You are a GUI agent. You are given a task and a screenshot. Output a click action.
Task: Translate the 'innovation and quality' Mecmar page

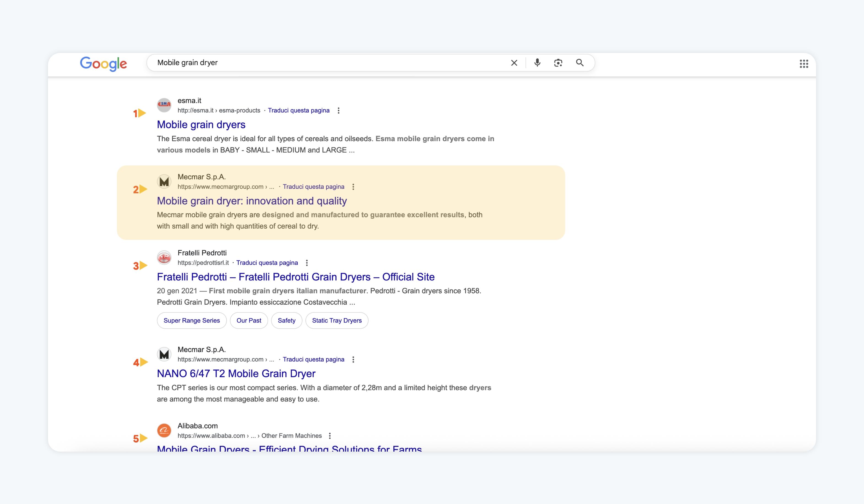(313, 187)
